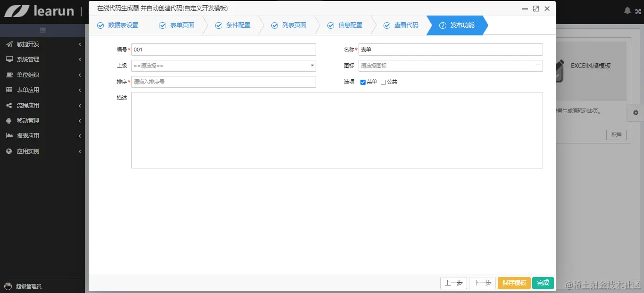Enable the 公共 checkbox
Viewport: 644px width, 293px height.
click(x=383, y=82)
